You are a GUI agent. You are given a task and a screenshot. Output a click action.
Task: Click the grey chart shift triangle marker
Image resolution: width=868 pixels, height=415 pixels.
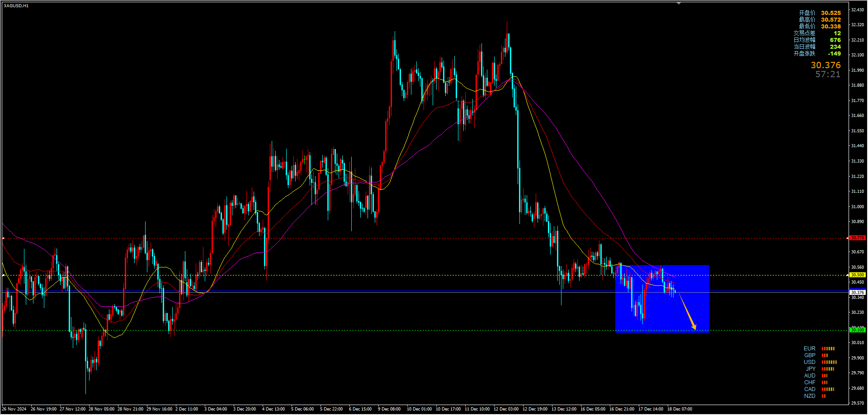pos(679,3)
